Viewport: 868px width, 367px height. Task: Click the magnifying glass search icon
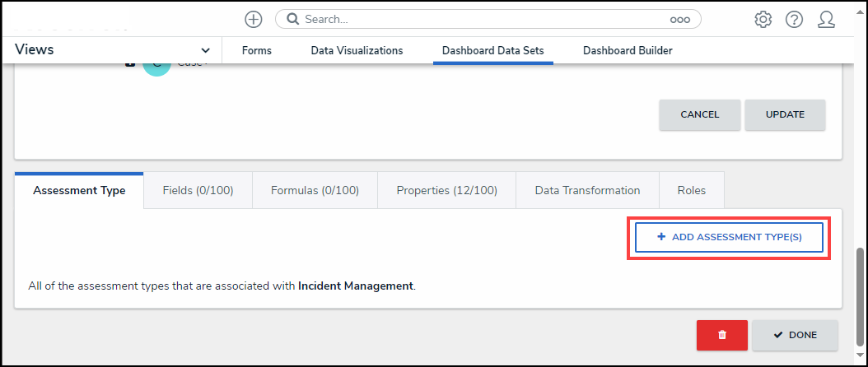(292, 19)
